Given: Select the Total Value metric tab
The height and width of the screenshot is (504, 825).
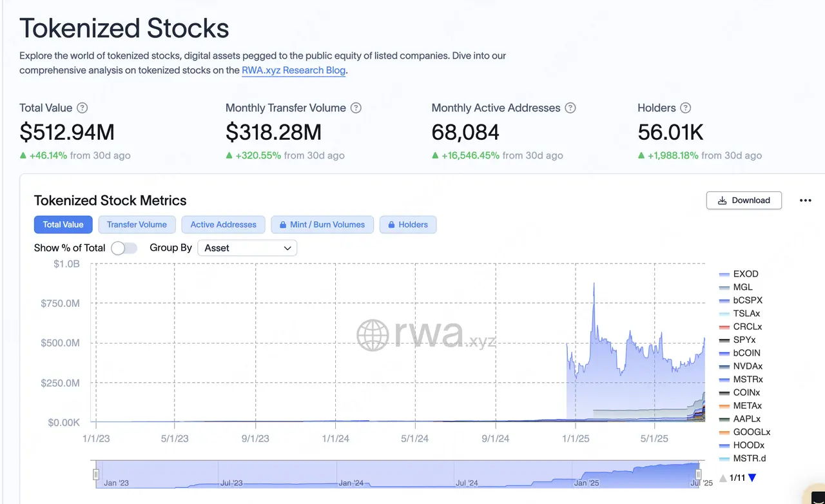Looking at the screenshot, I should point(63,224).
